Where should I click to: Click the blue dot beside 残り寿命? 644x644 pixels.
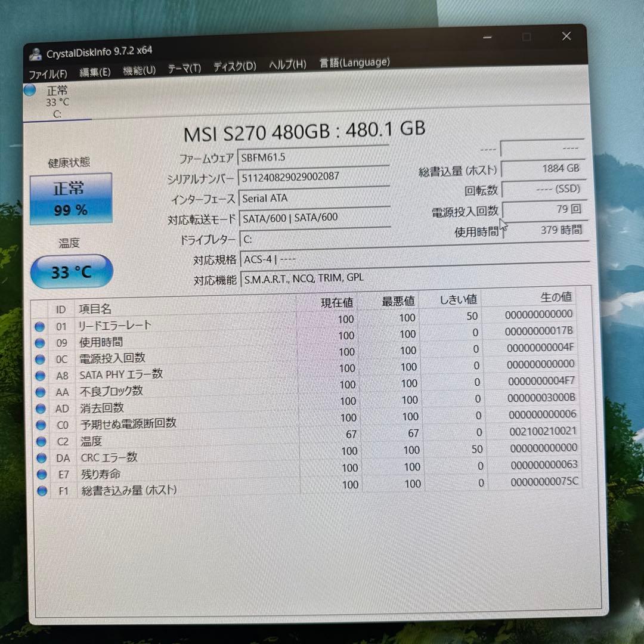(x=41, y=475)
